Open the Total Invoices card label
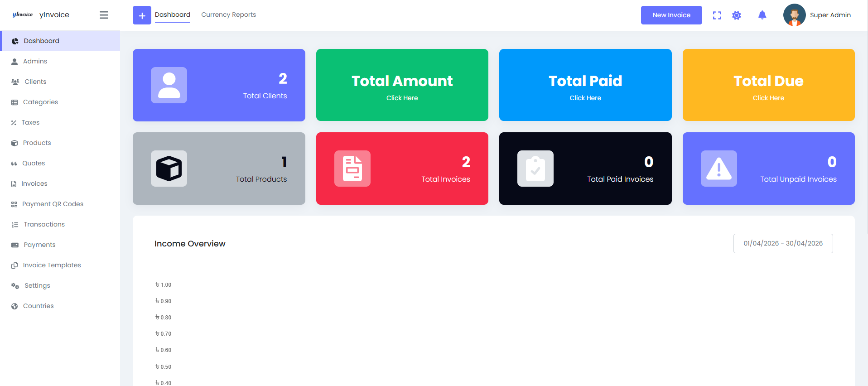Viewport: 868px width, 386px height. pos(446,179)
